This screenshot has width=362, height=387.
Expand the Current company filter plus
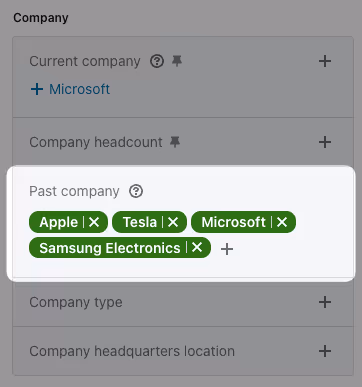click(325, 61)
